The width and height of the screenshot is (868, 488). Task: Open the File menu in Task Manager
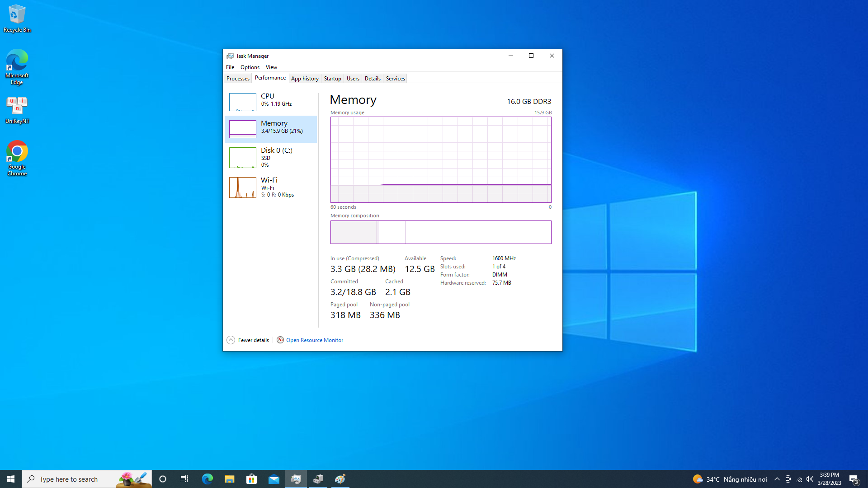(x=230, y=67)
